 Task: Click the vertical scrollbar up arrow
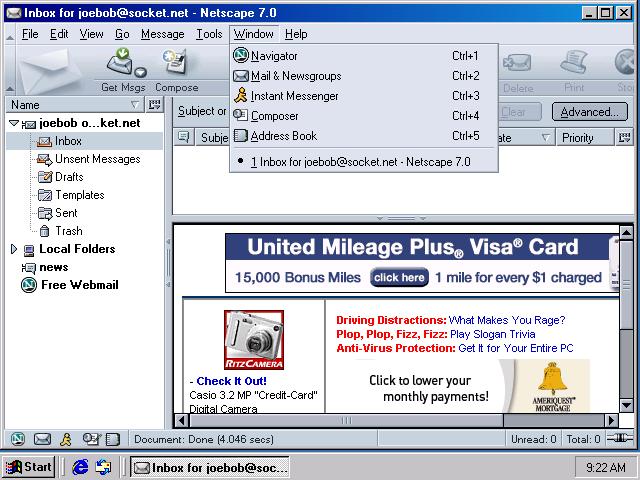click(626, 233)
